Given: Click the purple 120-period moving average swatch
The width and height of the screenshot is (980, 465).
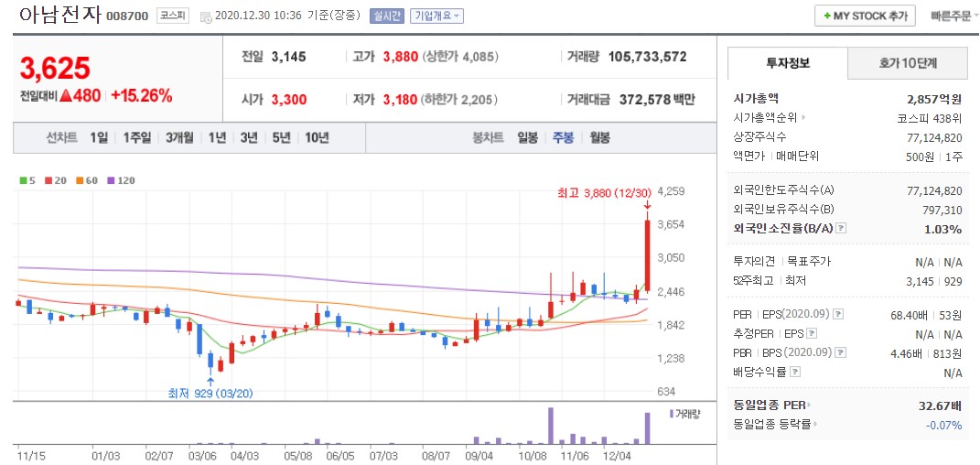Looking at the screenshot, I should (112, 180).
